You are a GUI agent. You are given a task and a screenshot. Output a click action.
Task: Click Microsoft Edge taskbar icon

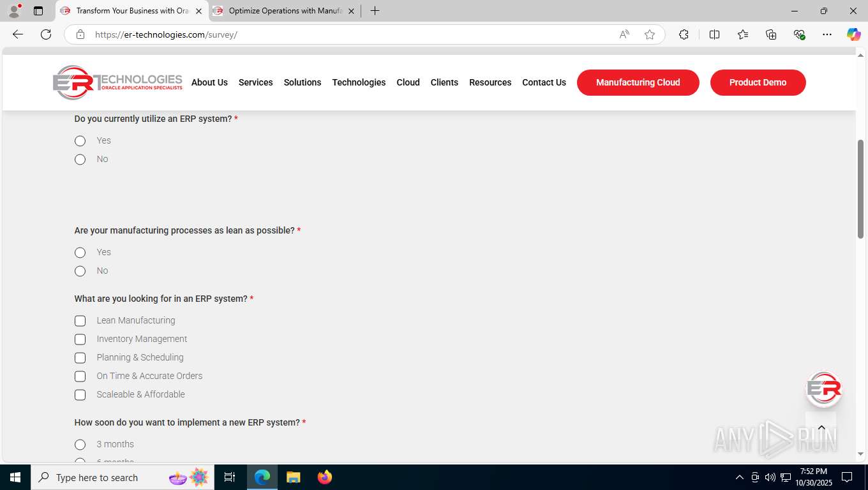[x=262, y=477]
